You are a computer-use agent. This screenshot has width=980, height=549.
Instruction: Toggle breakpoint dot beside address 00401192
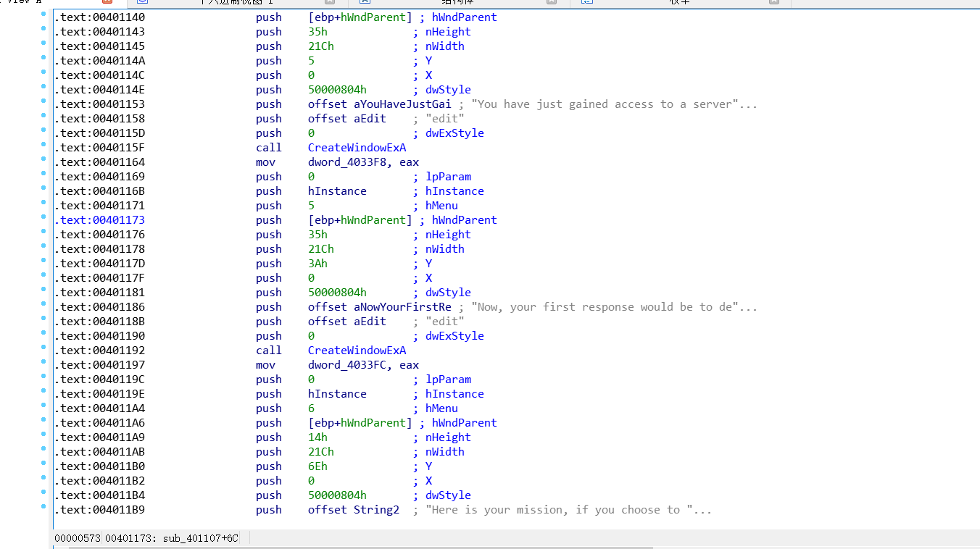pyautogui.click(x=43, y=347)
